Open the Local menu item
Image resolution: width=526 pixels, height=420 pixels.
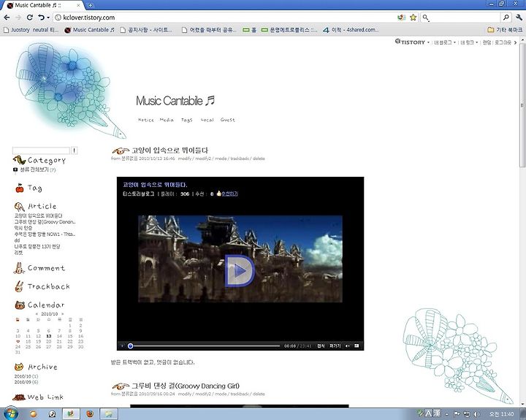coord(207,120)
